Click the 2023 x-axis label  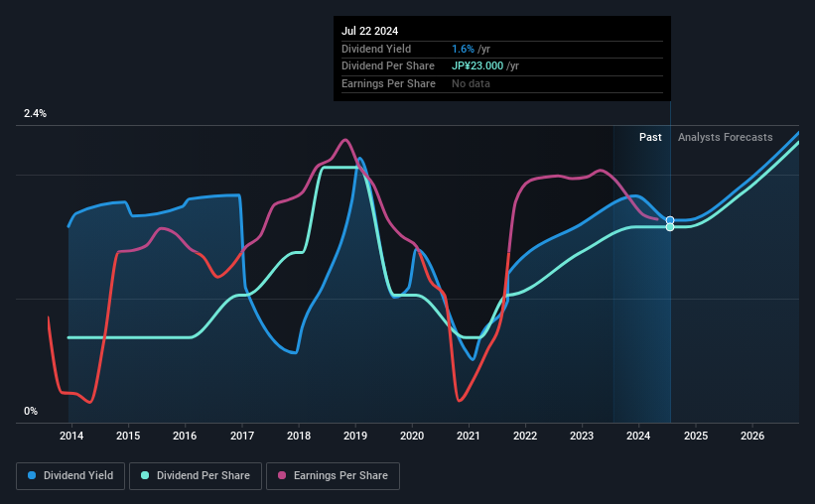tap(582, 436)
